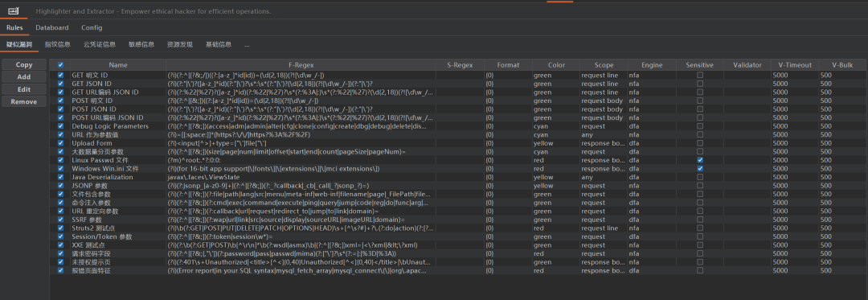Select the URL 重定向参数 rule name
The height and width of the screenshot is (300, 868).
pos(95,212)
